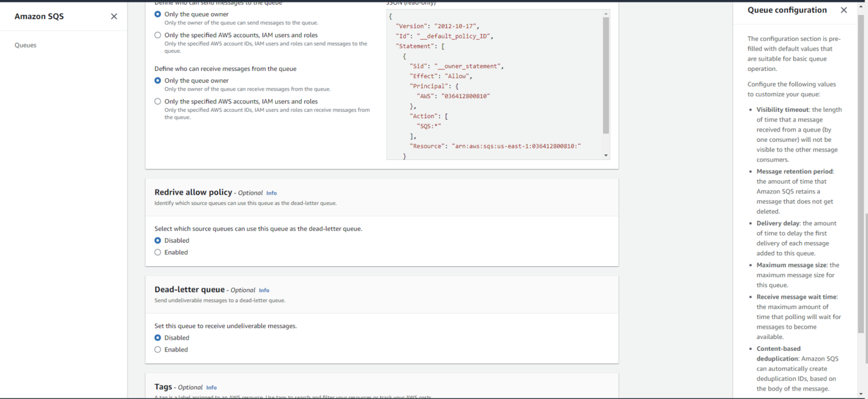Select Enabled under Redrive allow policy
Viewport: 868px width, 399px height.
pyautogui.click(x=157, y=253)
